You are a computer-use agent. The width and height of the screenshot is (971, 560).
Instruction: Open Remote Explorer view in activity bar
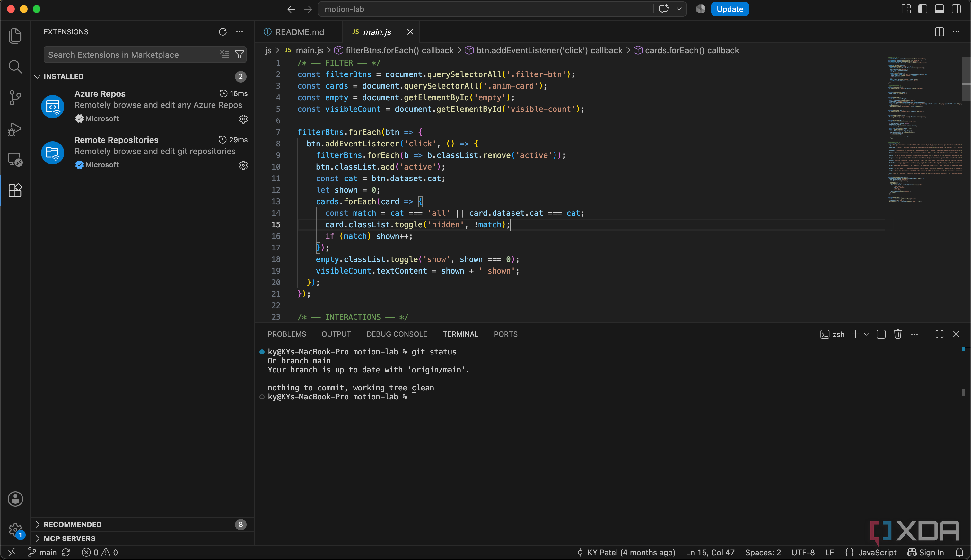pos(15,159)
